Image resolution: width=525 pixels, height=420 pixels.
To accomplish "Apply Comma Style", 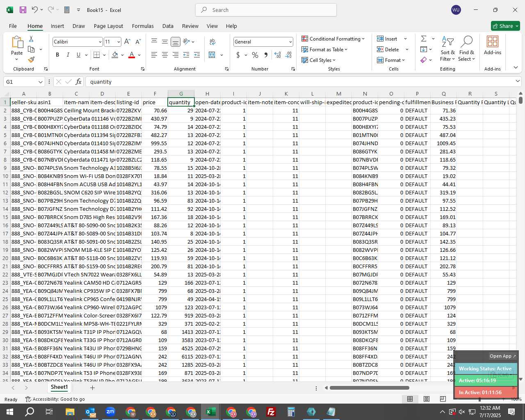I will (266, 55).
